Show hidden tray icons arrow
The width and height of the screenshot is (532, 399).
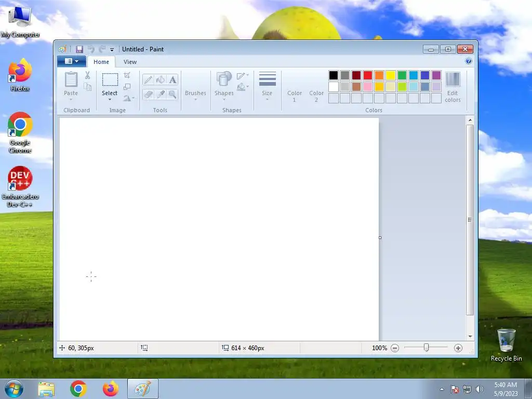(442, 389)
